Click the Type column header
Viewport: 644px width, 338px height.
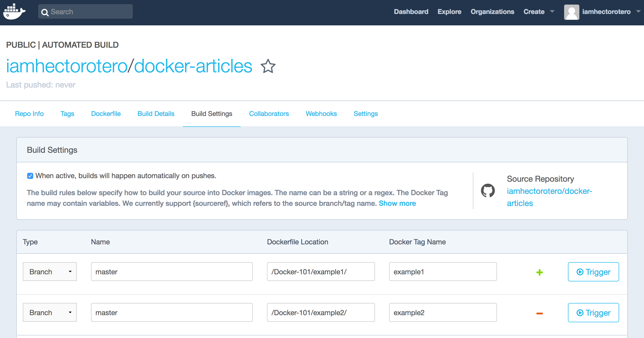(x=30, y=242)
